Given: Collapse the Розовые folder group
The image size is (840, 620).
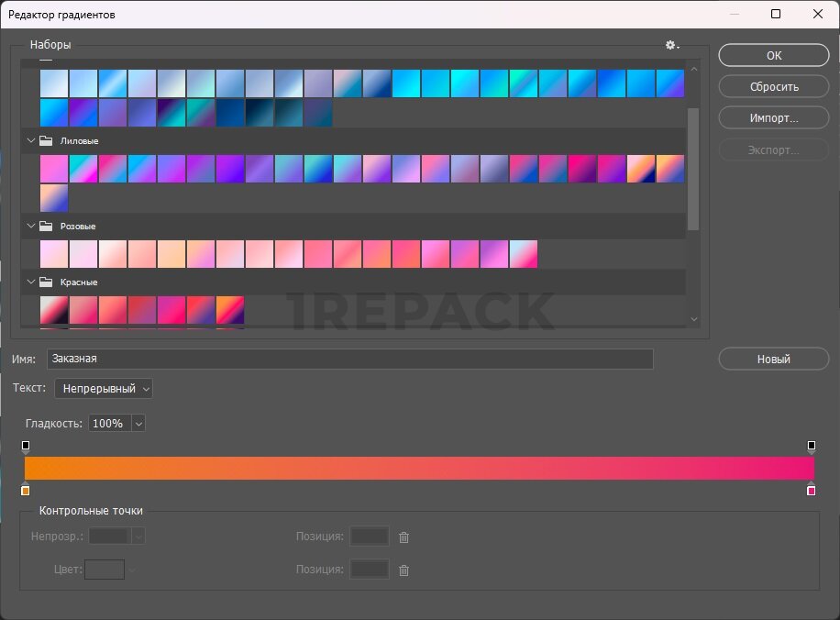Looking at the screenshot, I should pyautogui.click(x=31, y=226).
